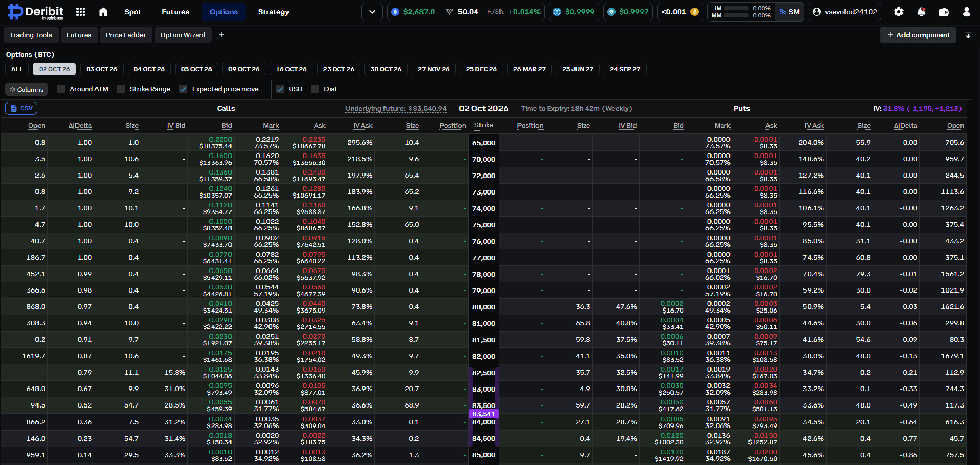The image size is (980, 465).
Task: Open the apps grid menu icon
Action: point(81,12)
